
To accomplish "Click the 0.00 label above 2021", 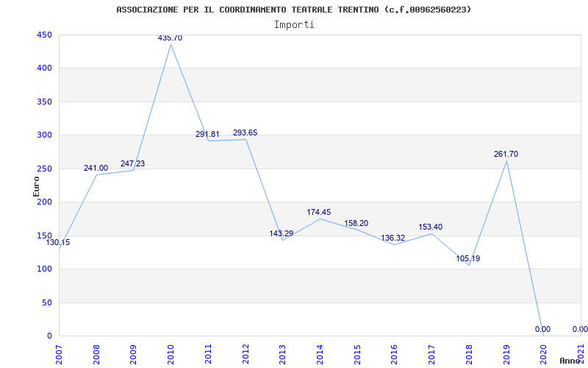I will 580,329.
